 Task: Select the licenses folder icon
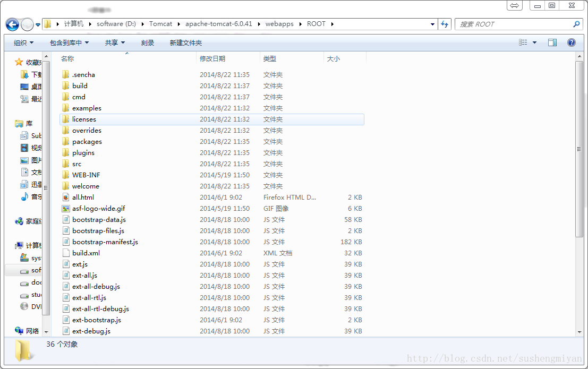pos(66,119)
